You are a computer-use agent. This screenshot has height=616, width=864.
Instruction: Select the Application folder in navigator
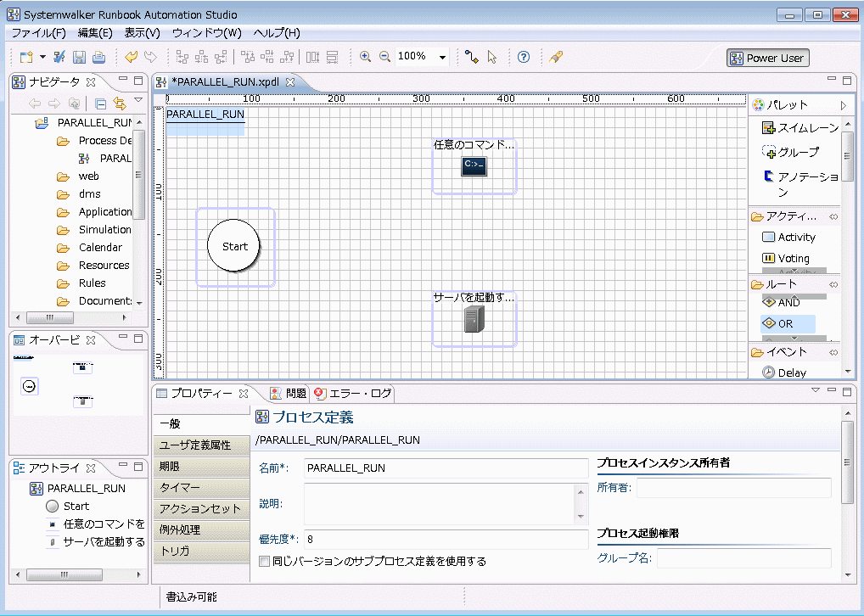[x=95, y=211]
